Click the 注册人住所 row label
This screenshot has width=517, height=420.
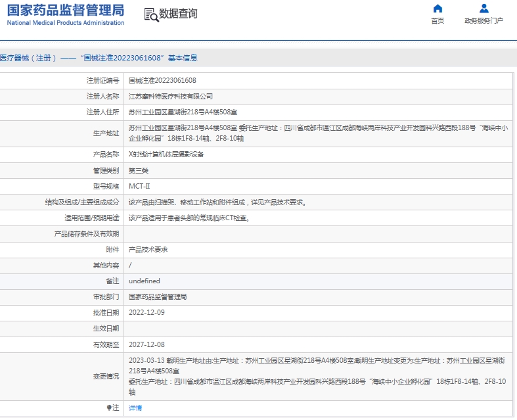click(x=102, y=112)
